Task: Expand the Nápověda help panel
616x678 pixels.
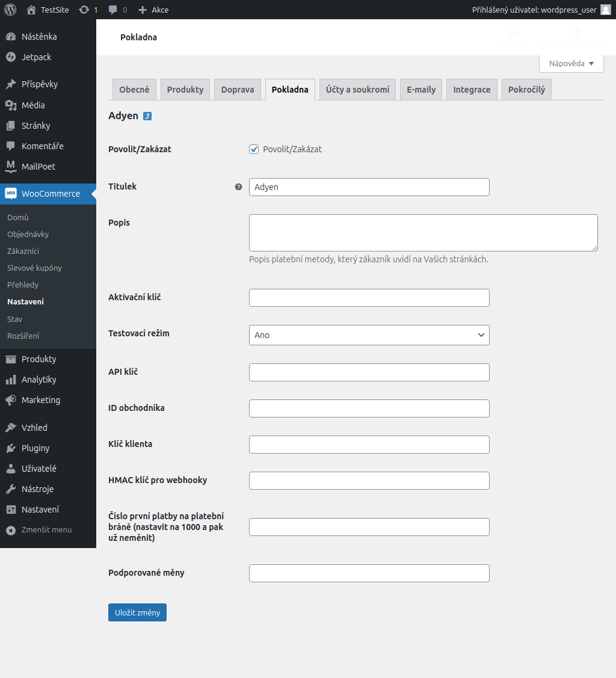Action: 571,64
